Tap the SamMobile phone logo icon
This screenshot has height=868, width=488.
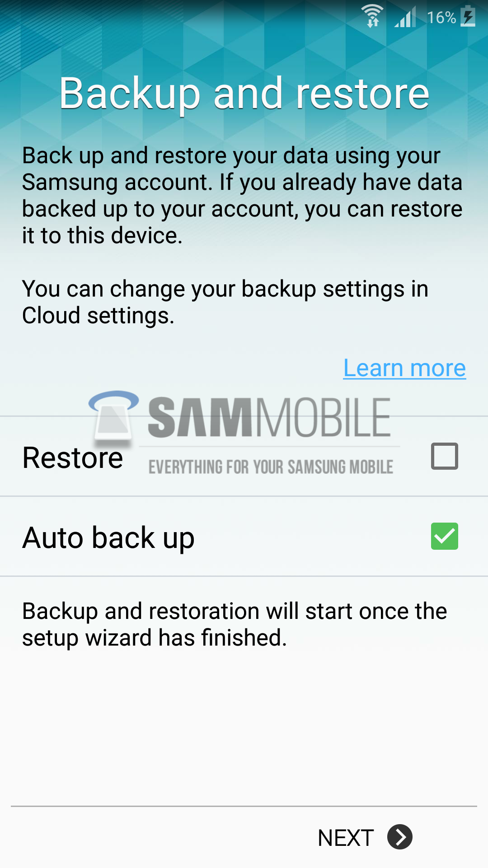[114, 417]
